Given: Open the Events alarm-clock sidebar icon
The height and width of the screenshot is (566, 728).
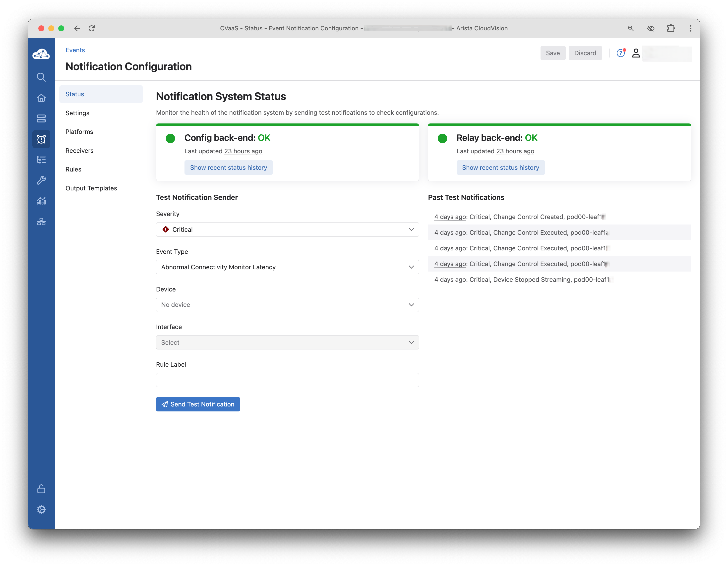Looking at the screenshot, I should click(41, 139).
